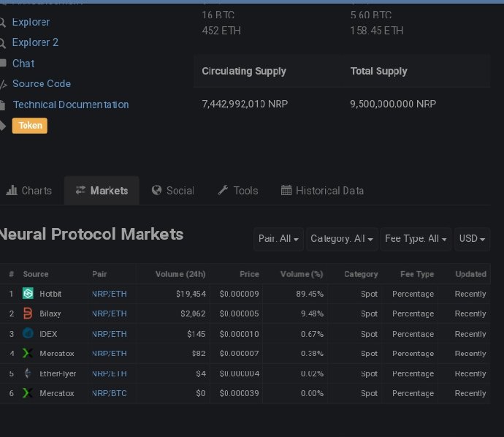This screenshot has width=504, height=437.
Task: Open the Source Code link
Action: (42, 83)
